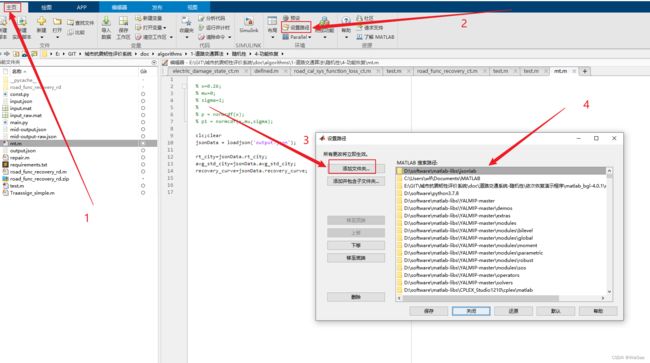This screenshot has width=650, height=363.
Task: Click the Open (打开) folder icon
Action: click(57, 22)
